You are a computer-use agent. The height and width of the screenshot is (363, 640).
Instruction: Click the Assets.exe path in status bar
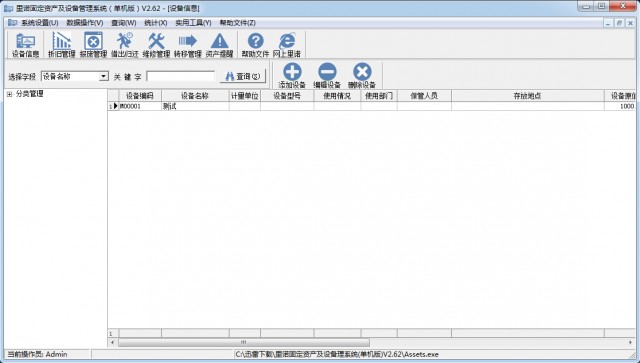[x=337, y=354]
